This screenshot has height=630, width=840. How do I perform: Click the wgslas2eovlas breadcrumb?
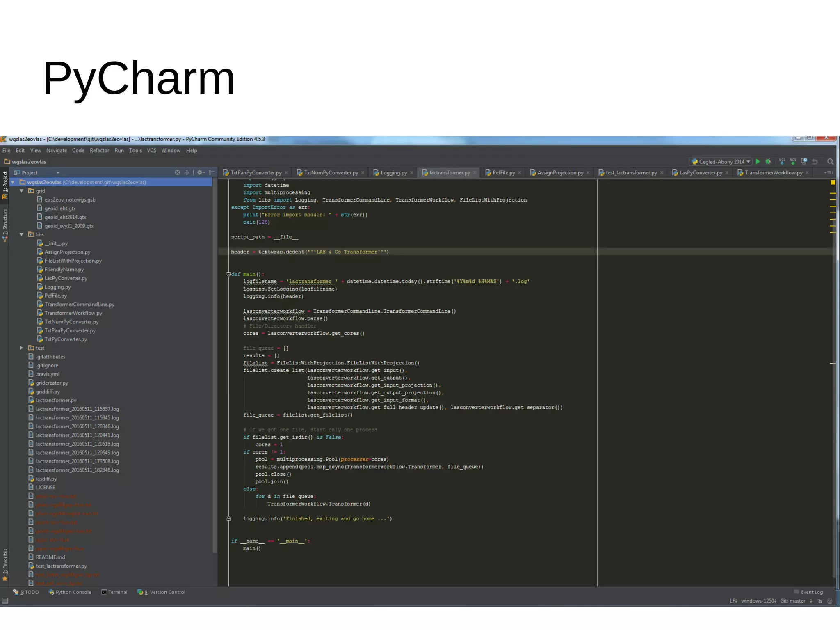[25, 162]
